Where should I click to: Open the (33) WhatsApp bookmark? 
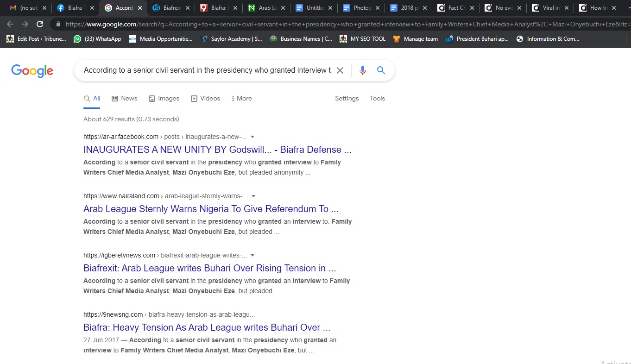[97, 39]
